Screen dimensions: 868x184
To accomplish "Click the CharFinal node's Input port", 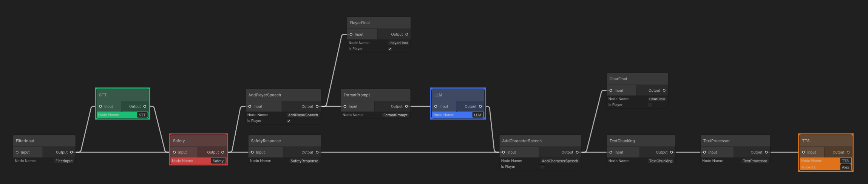I will pos(611,90).
